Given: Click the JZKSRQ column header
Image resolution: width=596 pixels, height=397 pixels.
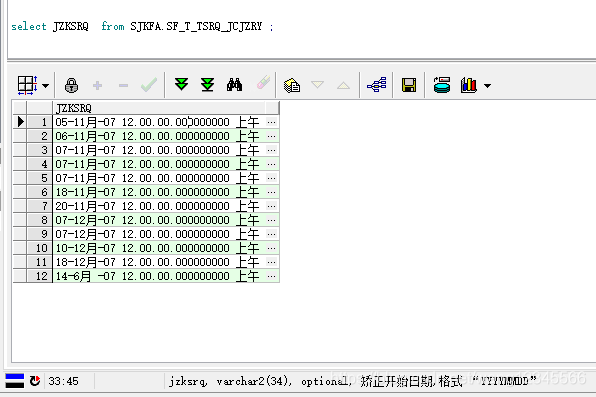Looking at the screenshot, I should pyautogui.click(x=159, y=108).
